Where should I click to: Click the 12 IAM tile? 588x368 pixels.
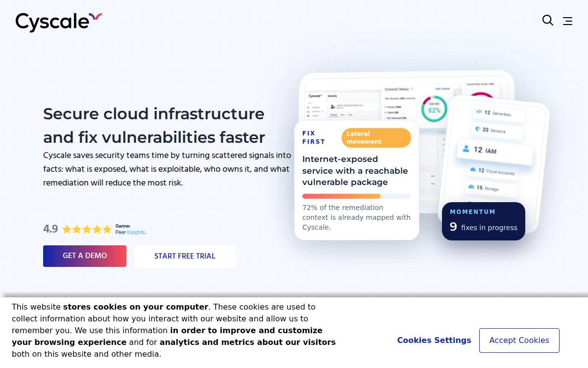coord(495,151)
